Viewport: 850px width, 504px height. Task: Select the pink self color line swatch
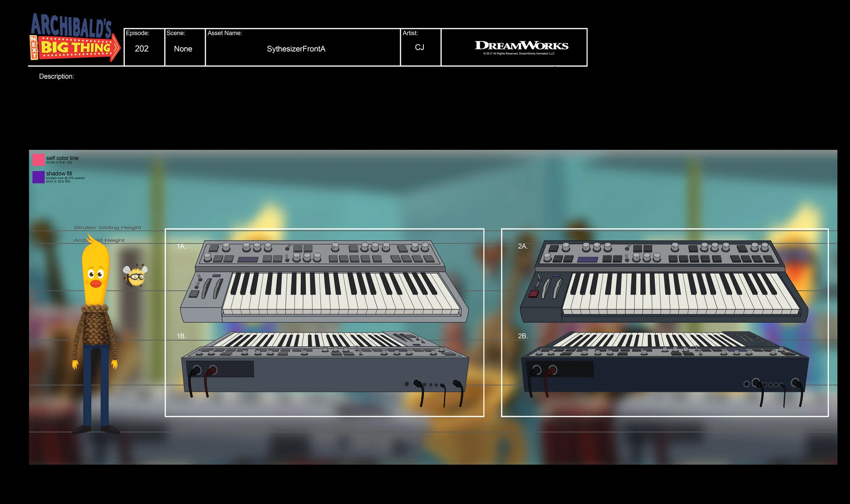(38, 159)
